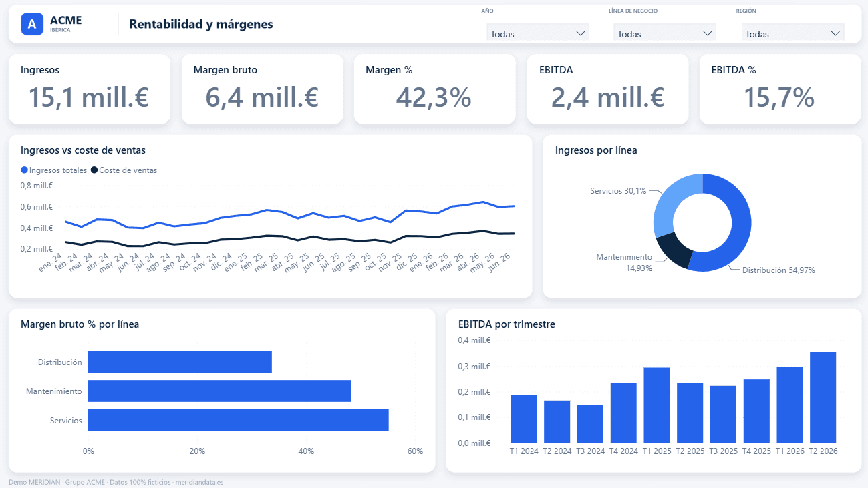Select the T2 2024 EBITDA bar

tap(557, 421)
